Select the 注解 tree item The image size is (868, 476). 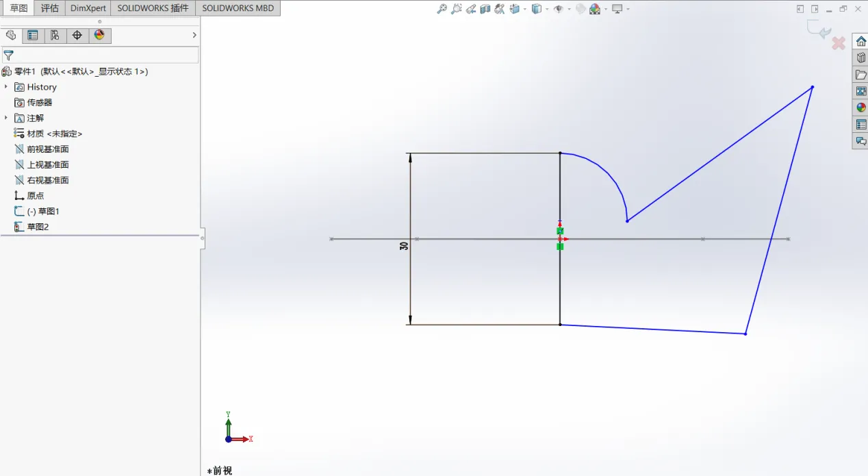click(x=29, y=118)
